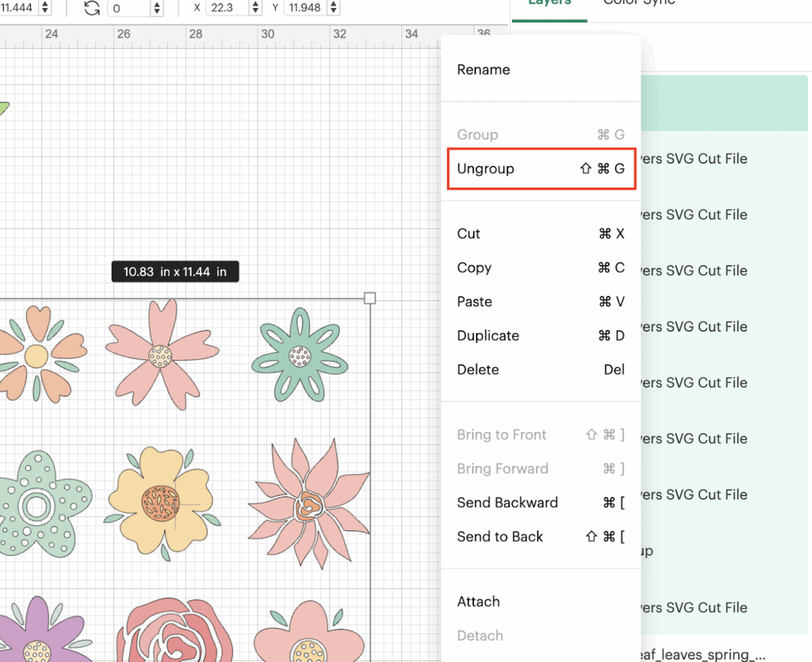Choose Delete from the context menu
This screenshot has width=812, height=662.
(x=478, y=370)
